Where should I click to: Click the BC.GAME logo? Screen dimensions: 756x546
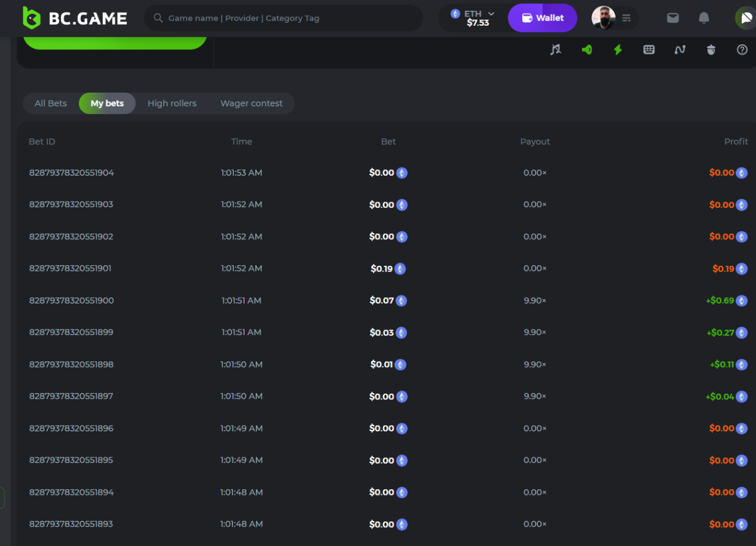(75, 18)
